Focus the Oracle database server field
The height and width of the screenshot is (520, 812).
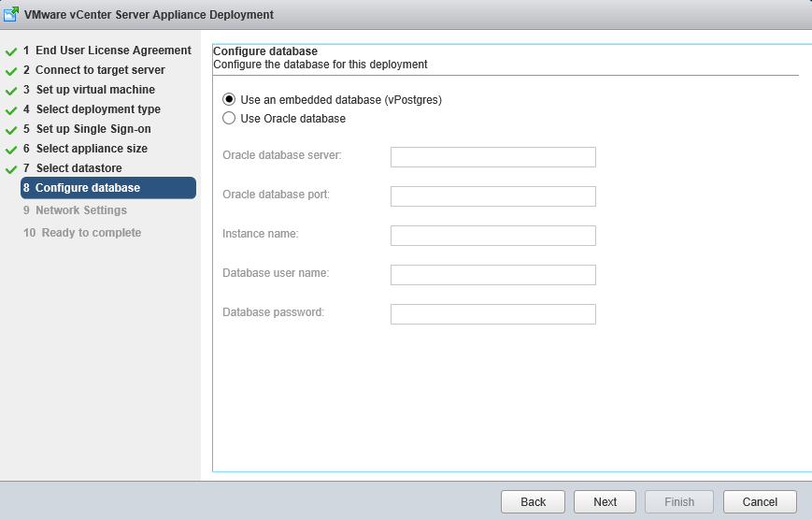(493, 157)
